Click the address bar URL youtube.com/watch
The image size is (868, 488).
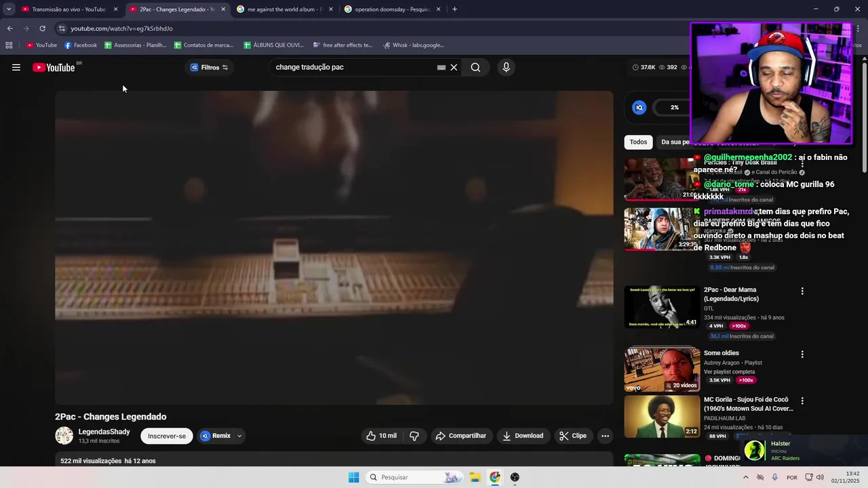coord(122,28)
